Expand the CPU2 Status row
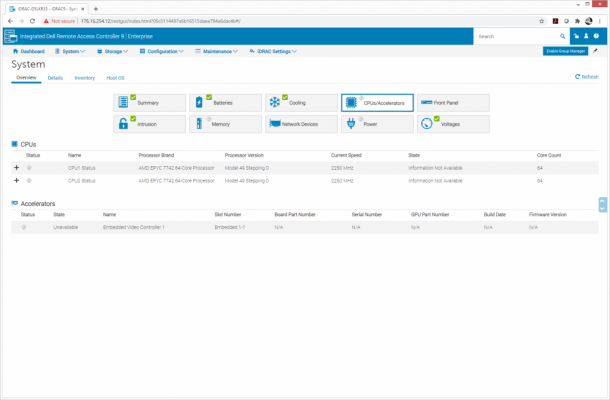Viewport: 610px width, 400px height. tap(16, 181)
